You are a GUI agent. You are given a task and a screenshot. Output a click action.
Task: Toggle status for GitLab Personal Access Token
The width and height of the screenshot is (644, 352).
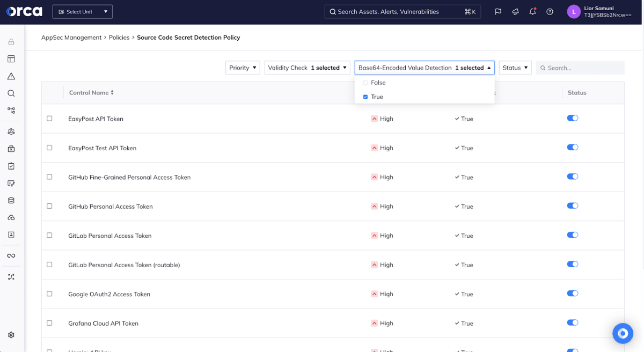[x=573, y=235]
